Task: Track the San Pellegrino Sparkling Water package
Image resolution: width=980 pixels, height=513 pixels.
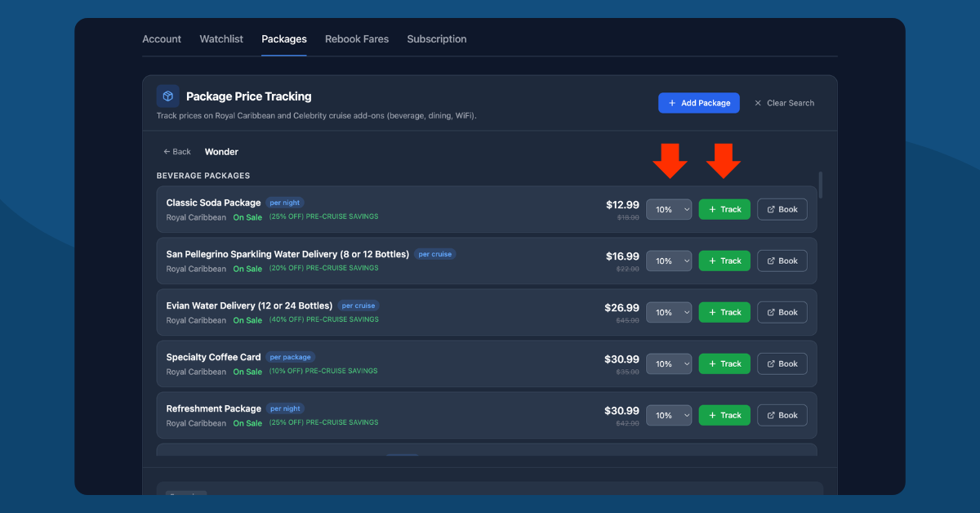Action: pos(724,261)
